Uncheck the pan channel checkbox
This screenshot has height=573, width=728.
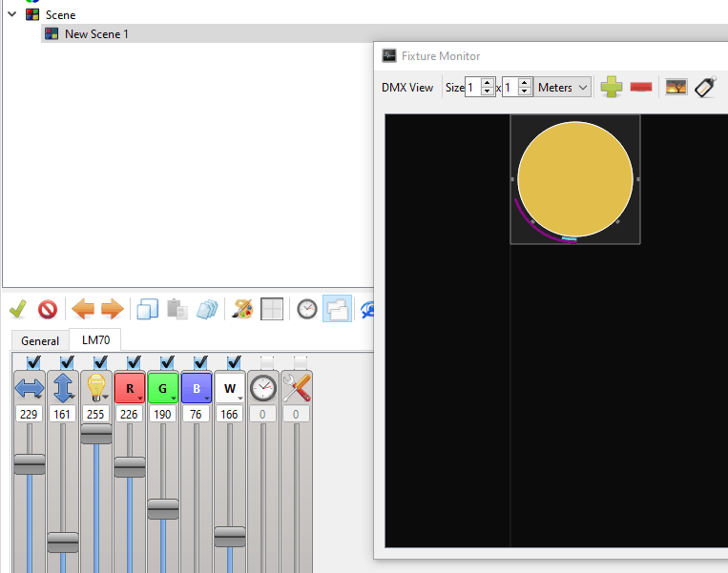[33, 362]
